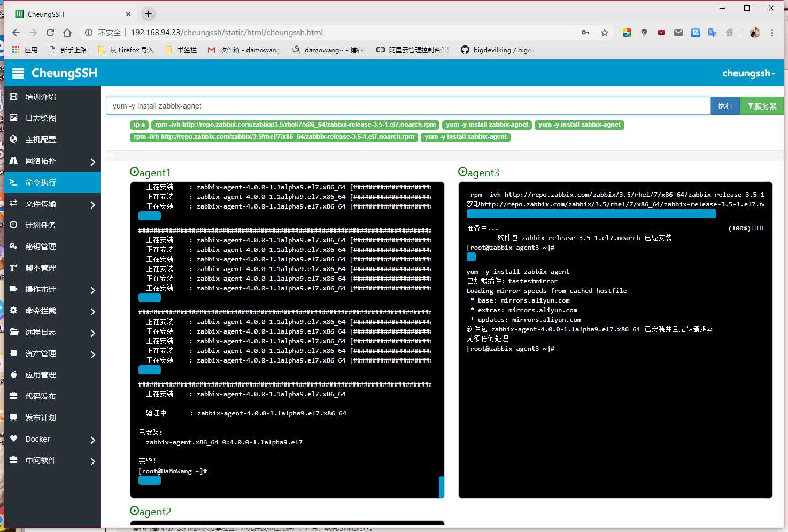Image resolution: width=788 pixels, height=532 pixels.
Task: Click the browser home icon
Action: pyautogui.click(x=67, y=33)
